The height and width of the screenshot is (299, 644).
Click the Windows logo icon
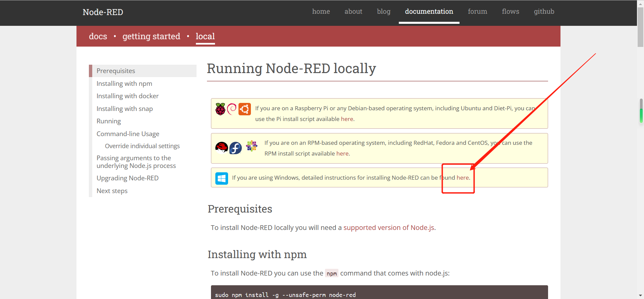tap(222, 178)
